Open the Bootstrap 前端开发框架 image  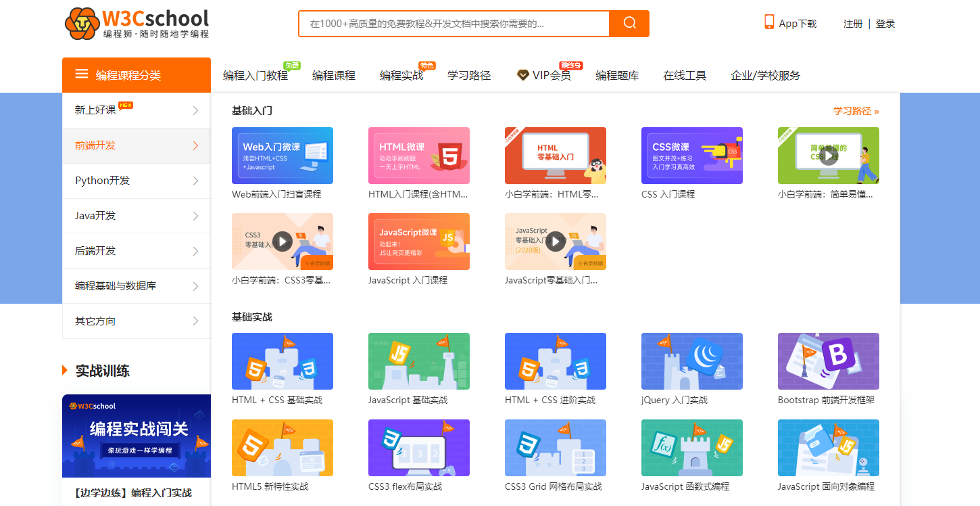(829, 361)
